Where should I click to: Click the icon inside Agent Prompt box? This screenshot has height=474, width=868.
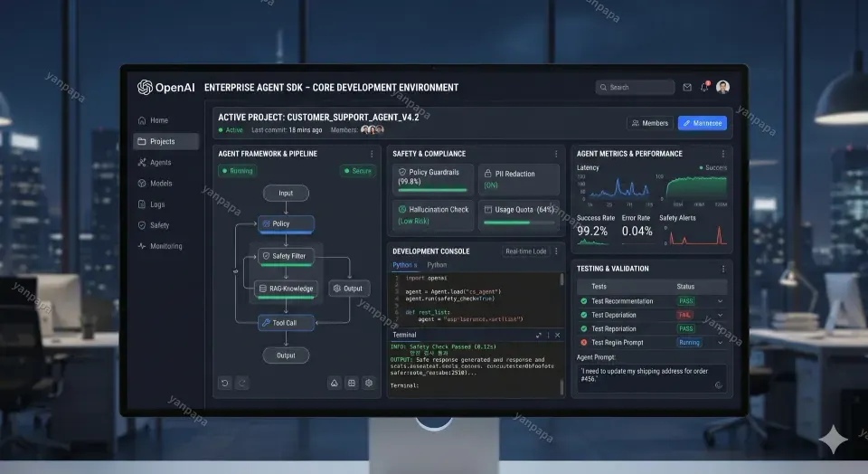(719, 385)
